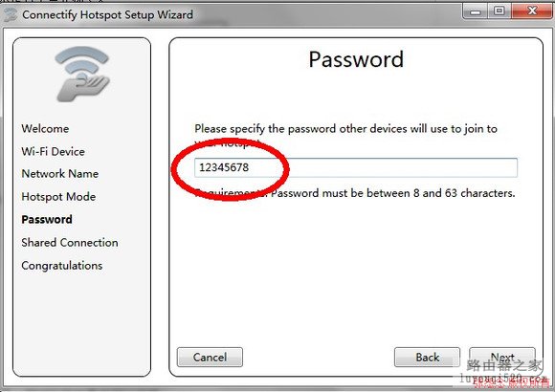This screenshot has width=555, height=392.
Task: Click the Cancel button
Action: point(210,357)
